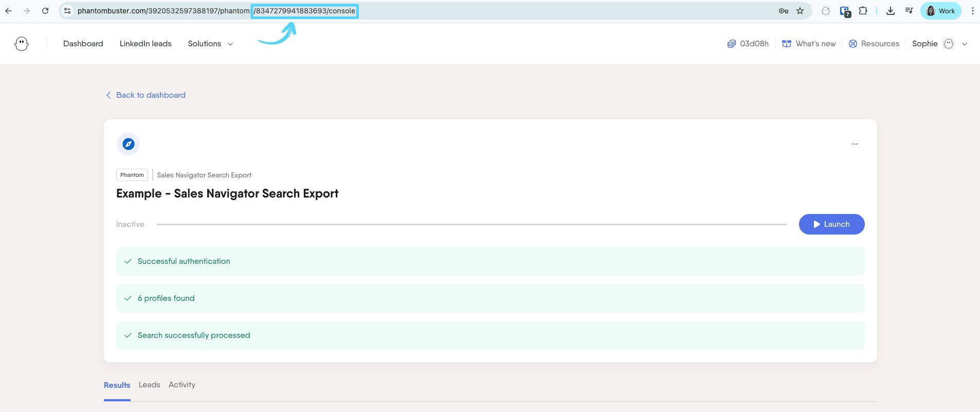
Task: Click the Resources lifebuoy icon
Action: pyautogui.click(x=853, y=44)
